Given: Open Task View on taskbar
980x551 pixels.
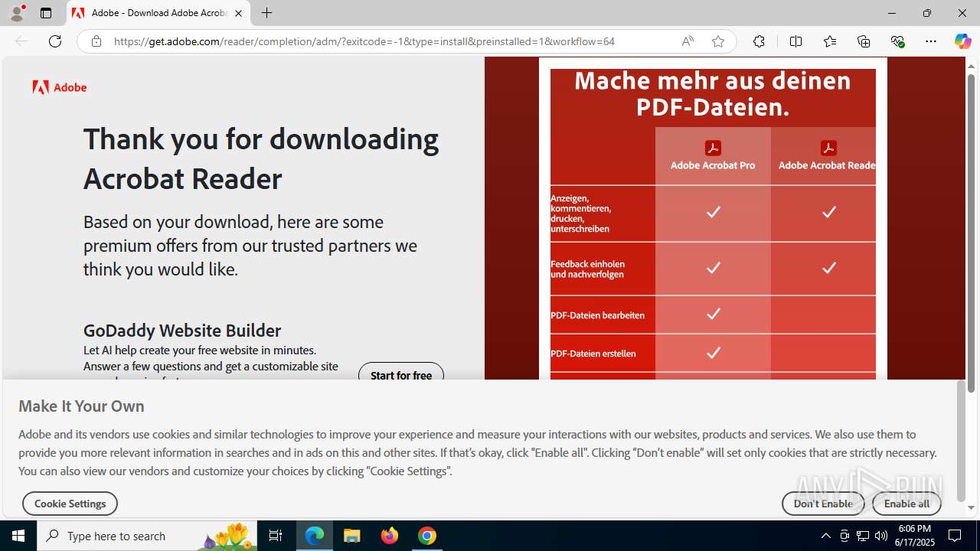Looking at the screenshot, I should tap(276, 536).
